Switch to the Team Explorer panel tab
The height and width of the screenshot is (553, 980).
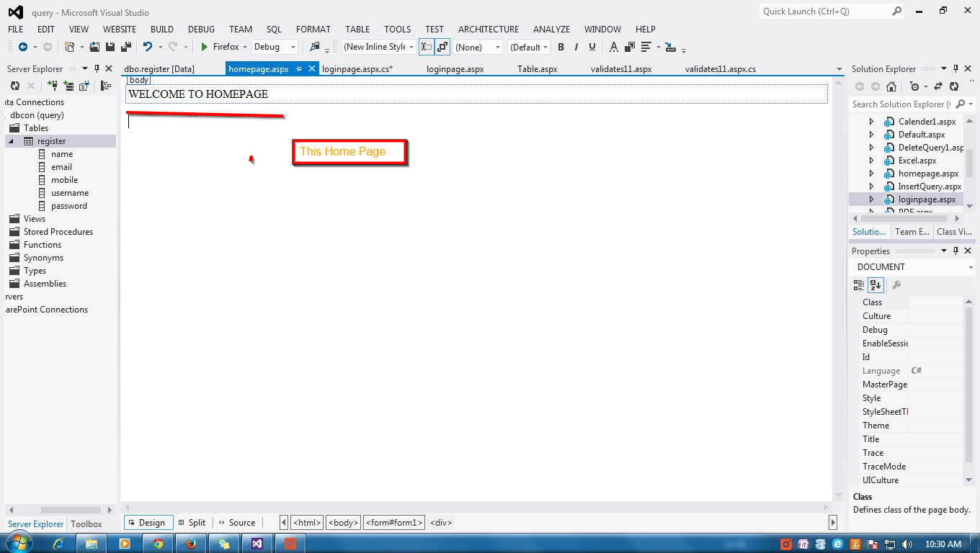coord(912,232)
